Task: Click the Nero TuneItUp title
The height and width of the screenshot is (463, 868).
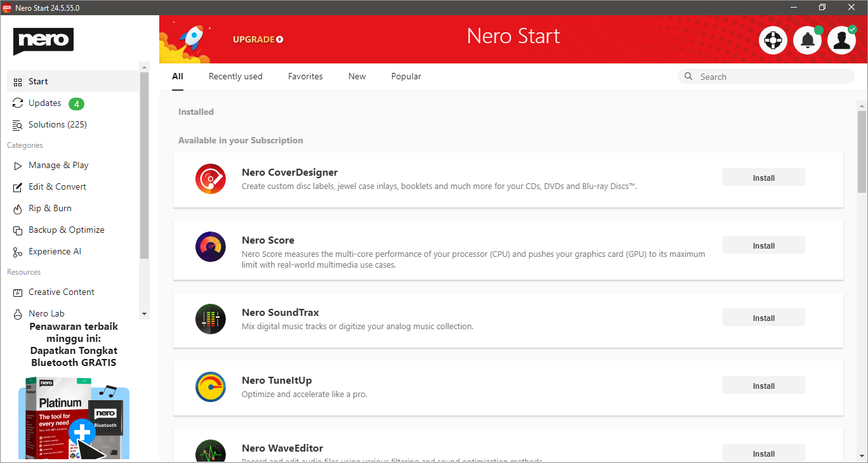Action: click(277, 381)
